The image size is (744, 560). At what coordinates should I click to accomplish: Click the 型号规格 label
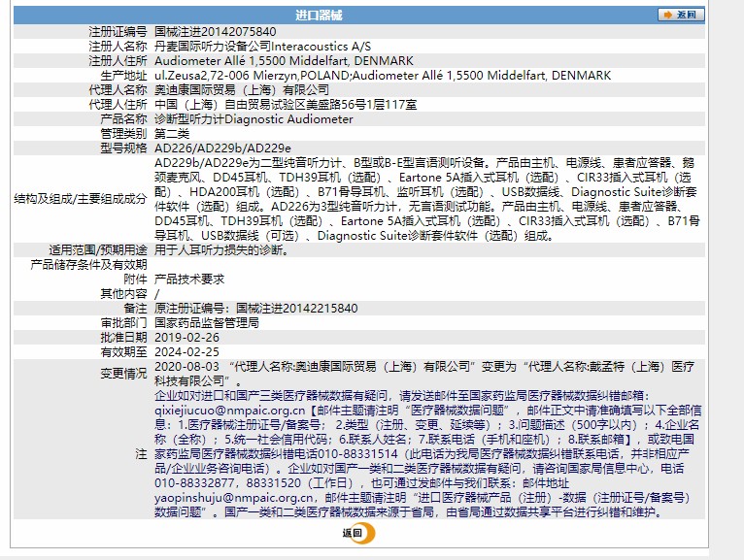123,148
